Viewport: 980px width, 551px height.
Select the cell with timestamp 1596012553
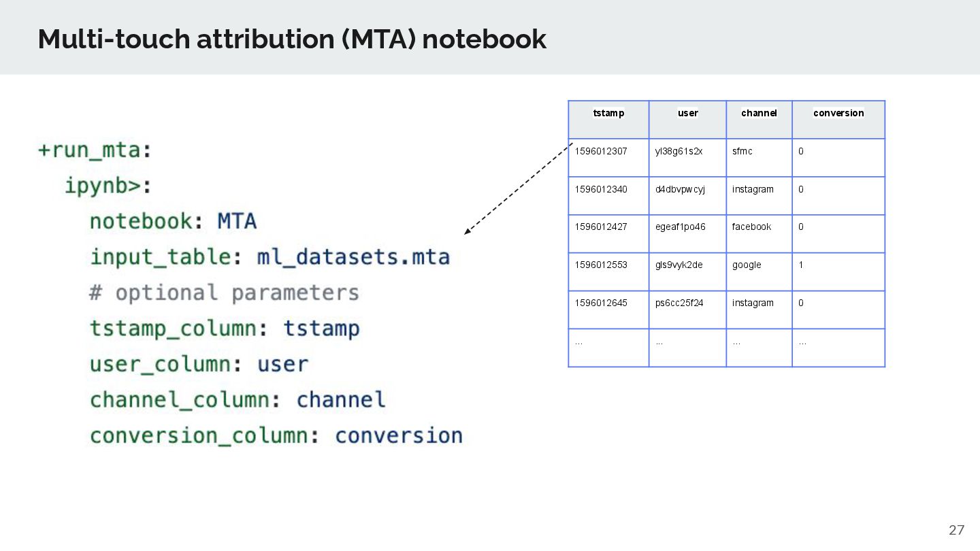[608, 272]
